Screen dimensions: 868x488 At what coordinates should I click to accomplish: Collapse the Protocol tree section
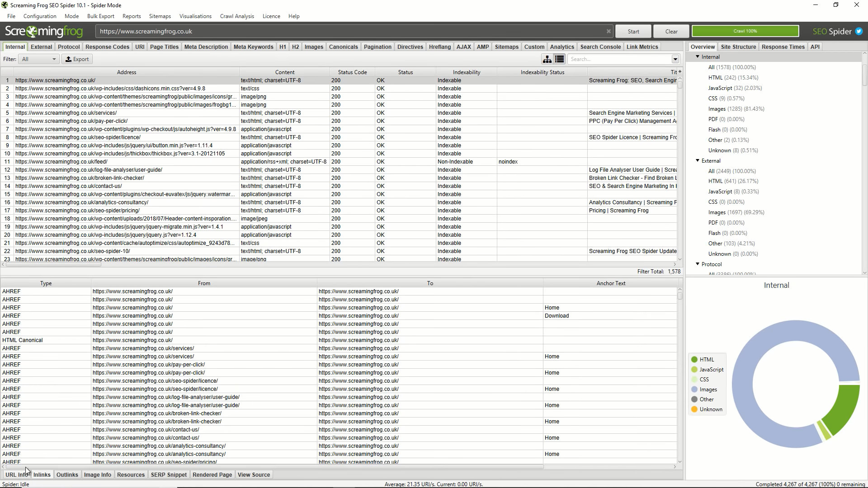click(698, 264)
